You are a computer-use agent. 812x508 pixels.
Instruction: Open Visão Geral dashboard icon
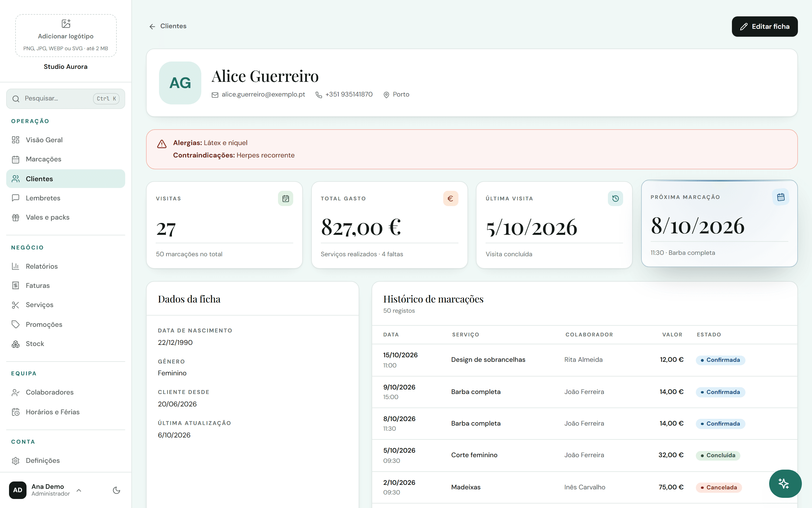(x=16, y=140)
